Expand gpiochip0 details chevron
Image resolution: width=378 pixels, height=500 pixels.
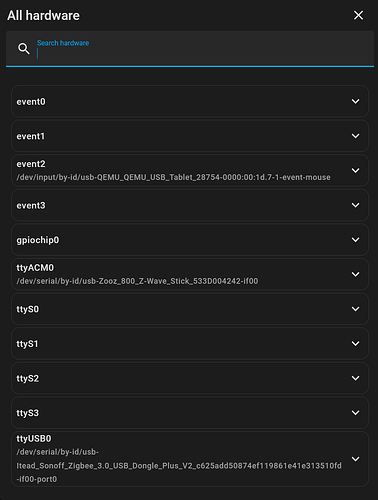(x=356, y=240)
